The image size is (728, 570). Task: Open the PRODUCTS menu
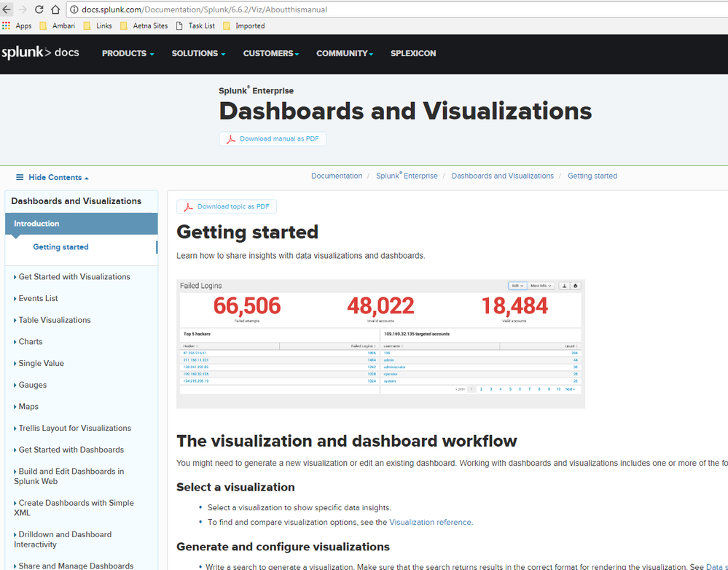pyautogui.click(x=128, y=53)
